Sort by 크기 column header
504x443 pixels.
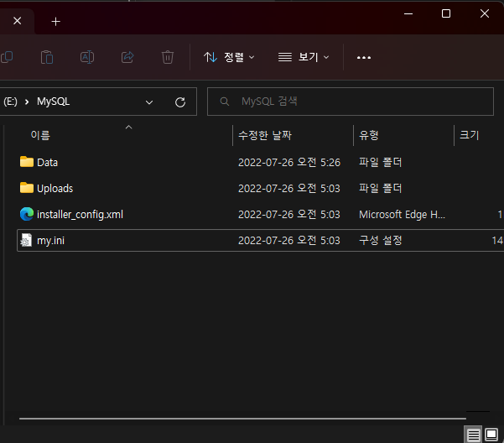pos(470,135)
